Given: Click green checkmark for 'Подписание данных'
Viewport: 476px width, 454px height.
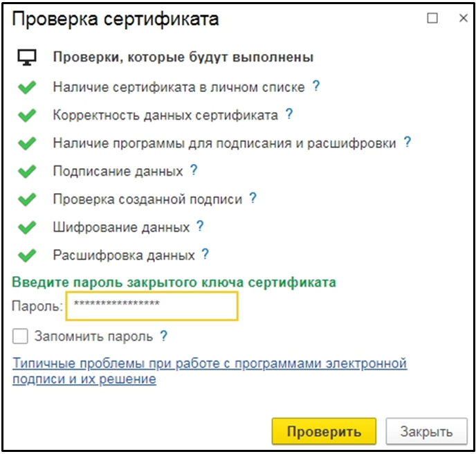Looking at the screenshot, I should pyautogui.click(x=27, y=171).
